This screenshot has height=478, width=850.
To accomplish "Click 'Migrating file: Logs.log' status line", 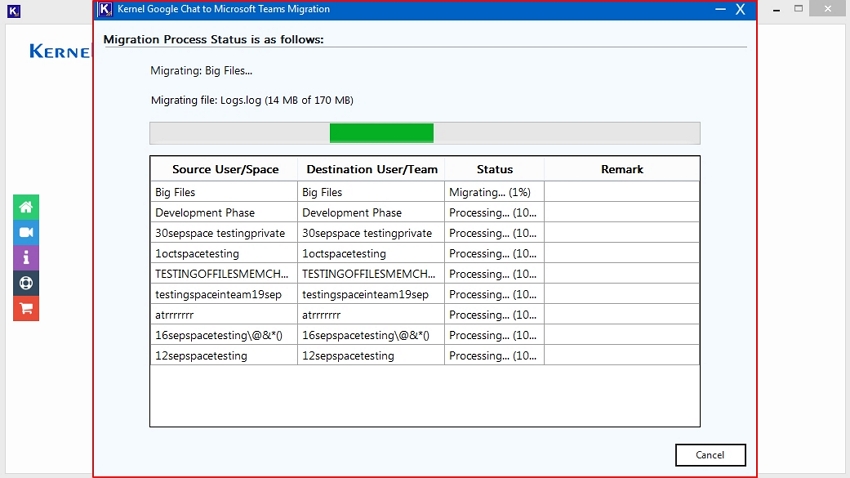I will tap(252, 100).
